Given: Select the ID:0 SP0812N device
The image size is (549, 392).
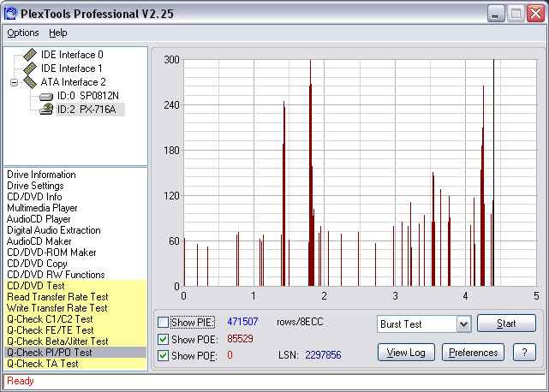Looking at the screenshot, I should click(x=88, y=96).
